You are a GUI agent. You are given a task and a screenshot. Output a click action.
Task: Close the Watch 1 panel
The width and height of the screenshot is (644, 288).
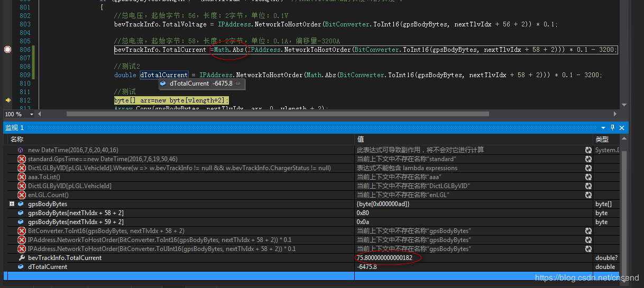[x=622, y=128]
